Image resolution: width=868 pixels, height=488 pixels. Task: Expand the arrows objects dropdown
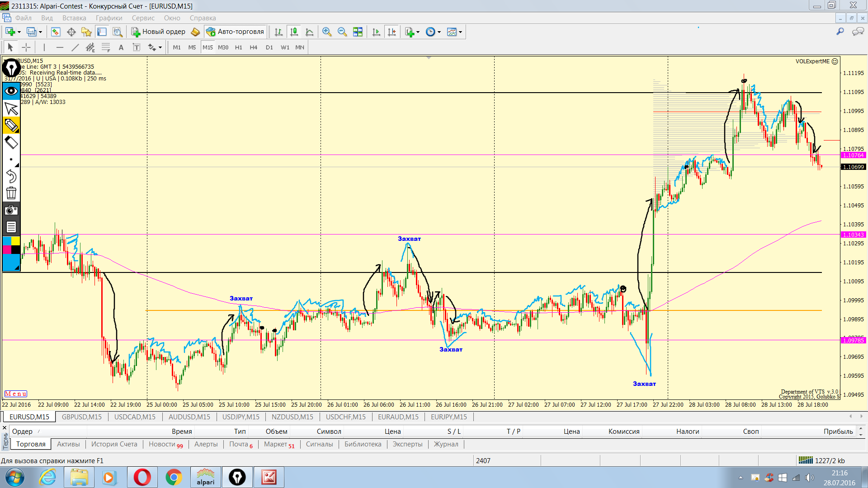160,48
